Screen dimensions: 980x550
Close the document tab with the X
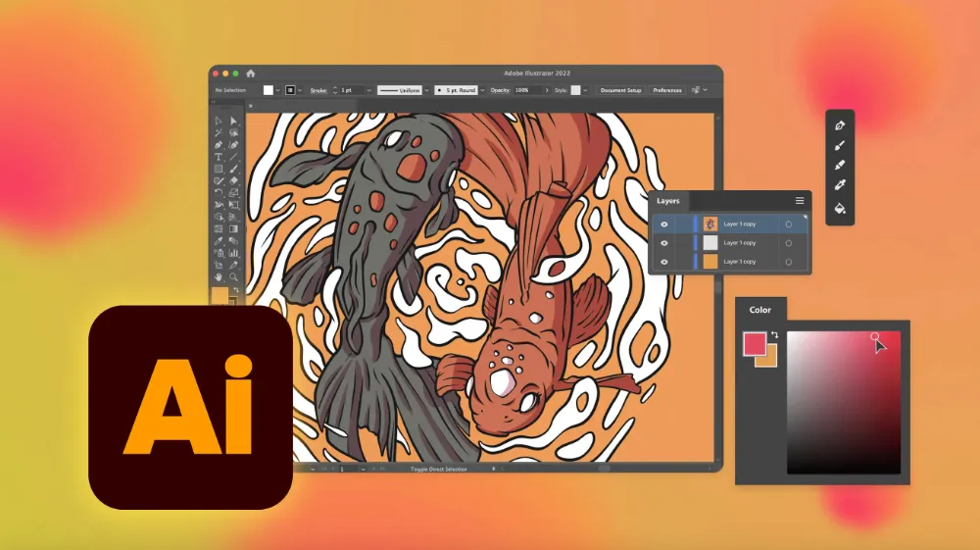click(251, 106)
